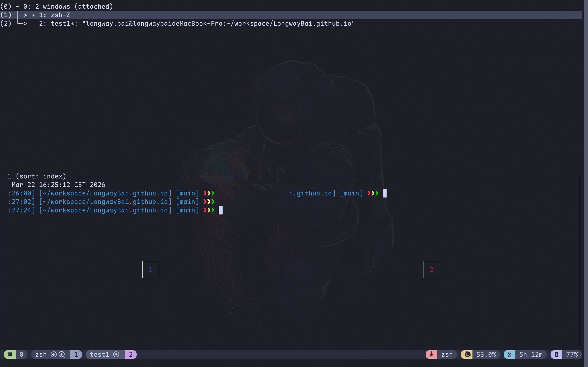Click the 53.0% CPU usage indicator

(x=486, y=354)
